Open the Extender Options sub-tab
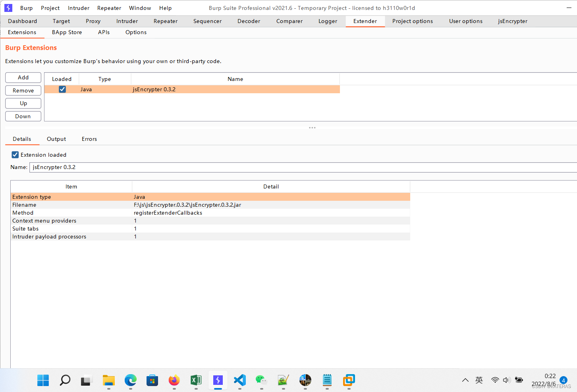 136,32
